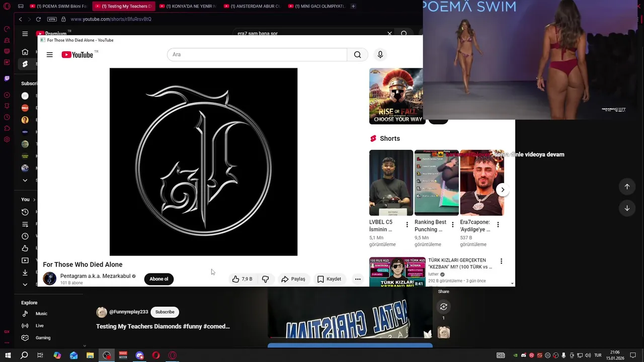Open Live in Explore section
Image resolution: width=644 pixels, height=362 pixels.
[x=40, y=326]
